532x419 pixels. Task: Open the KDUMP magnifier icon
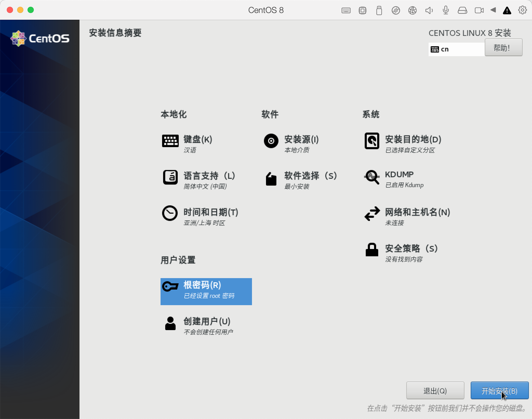click(x=372, y=177)
